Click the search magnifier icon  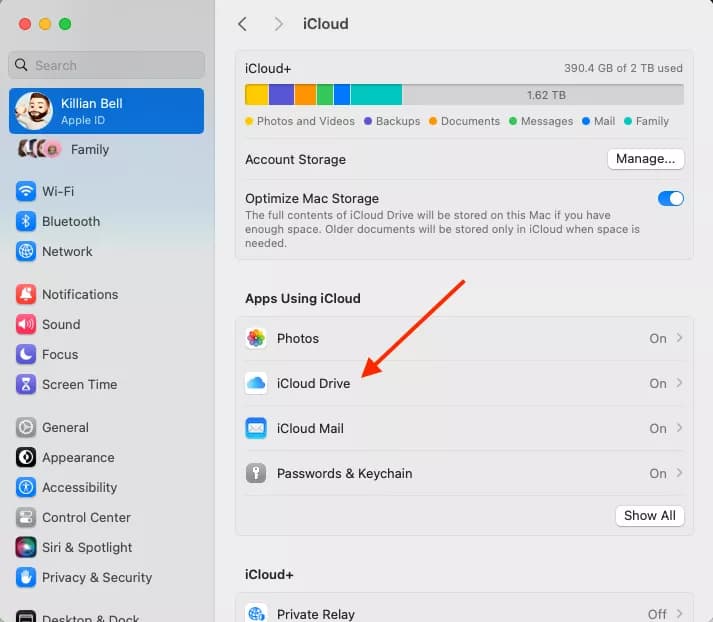click(x=21, y=65)
